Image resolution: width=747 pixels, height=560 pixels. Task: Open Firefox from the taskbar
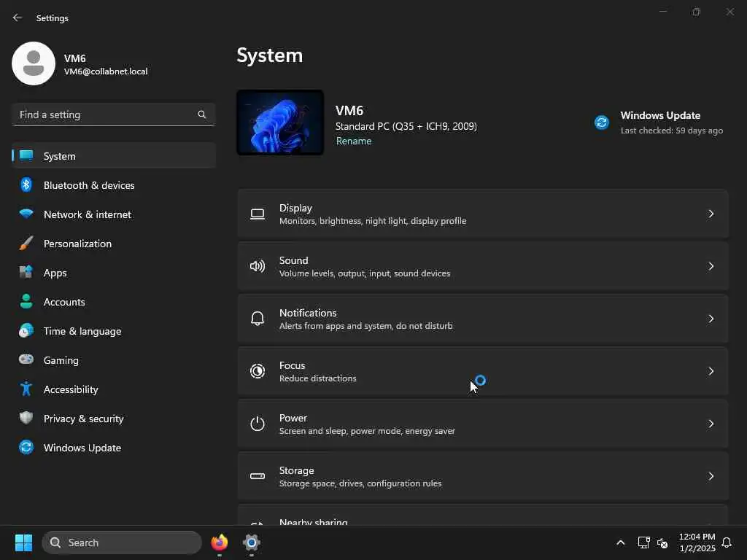click(219, 542)
